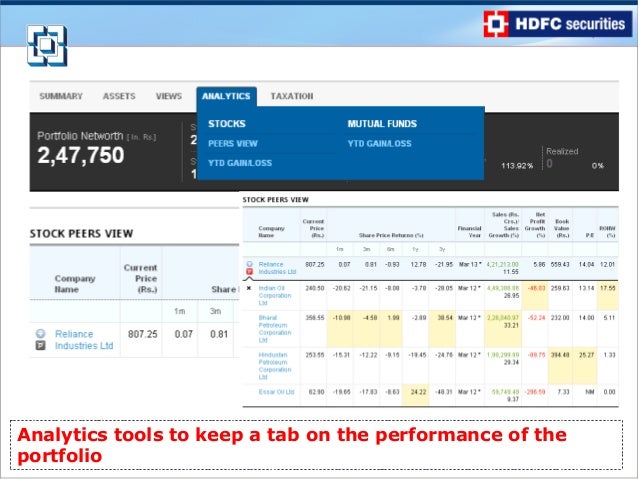Viewport: 638px width, 479px height.
Task: Click 807.25 price in enlarged panel
Action: click(x=142, y=334)
